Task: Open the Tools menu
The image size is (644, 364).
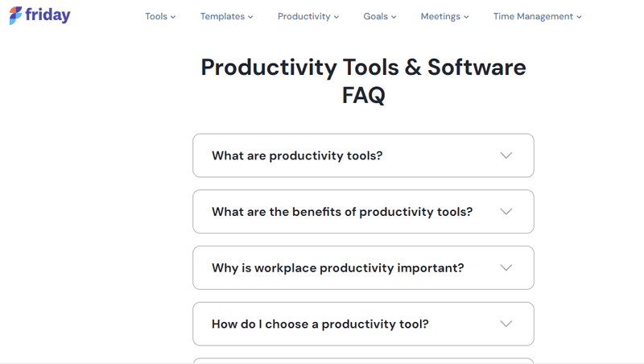Action: point(160,16)
